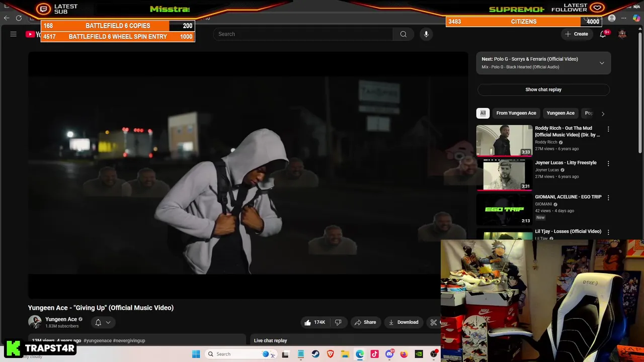
Task: Download the video
Action: [404, 322]
